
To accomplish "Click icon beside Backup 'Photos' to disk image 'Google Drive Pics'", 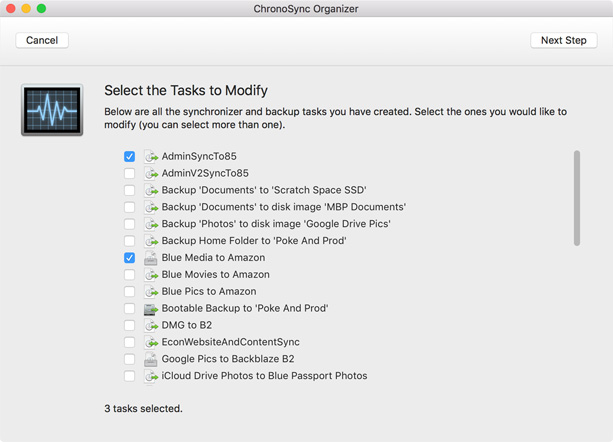I will pyautogui.click(x=151, y=224).
